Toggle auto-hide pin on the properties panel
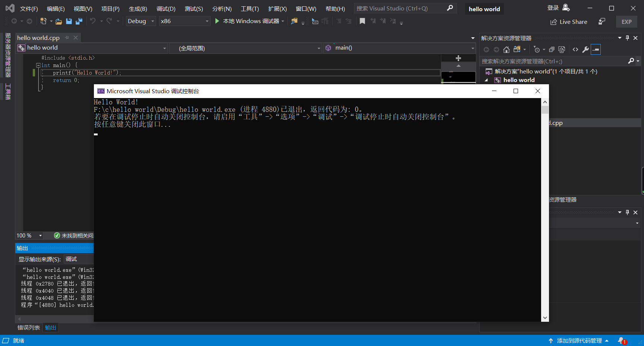The width and height of the screenshot is (644, 346). tap(627, 212)
